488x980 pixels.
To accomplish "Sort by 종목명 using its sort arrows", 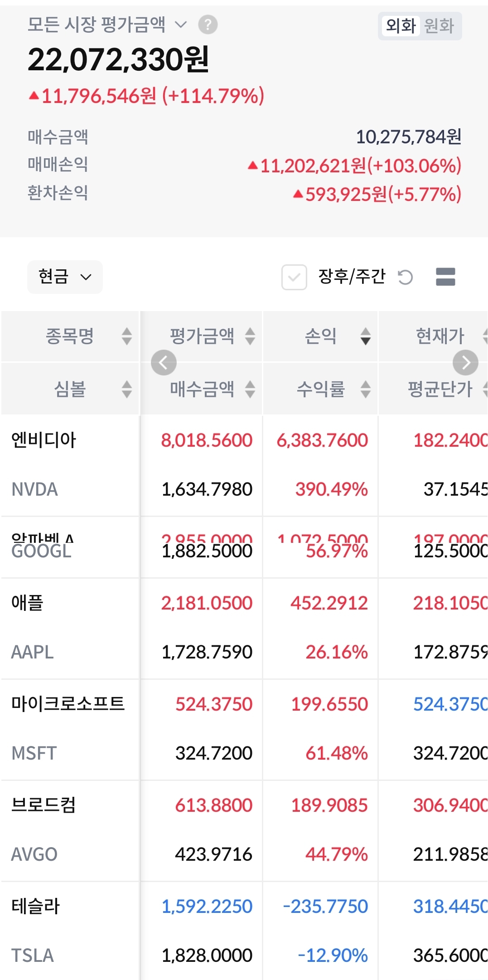I will 127,336.
